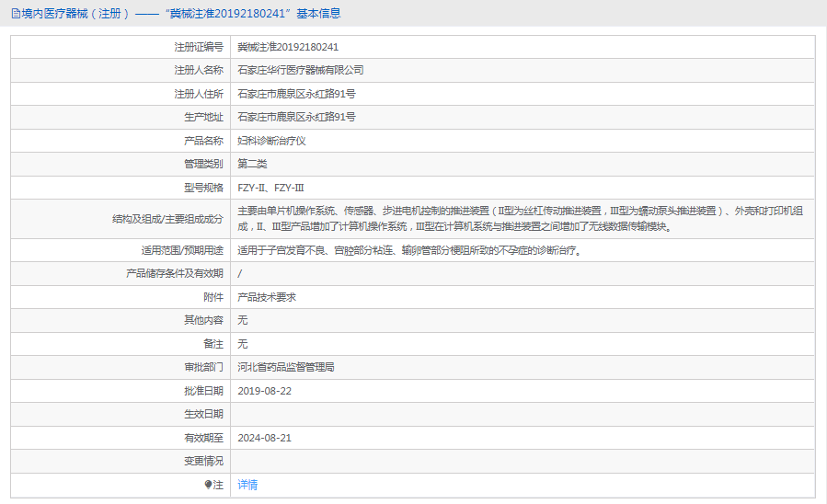Click the bullet icon next to 注
Image resolution: width=827 pixels, height=504 pixels.
tap(208, 485)
